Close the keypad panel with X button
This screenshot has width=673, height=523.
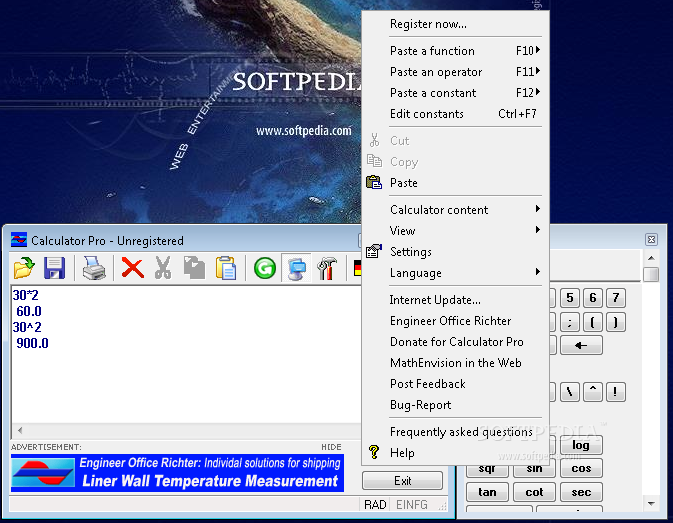[x=651, y=239]
